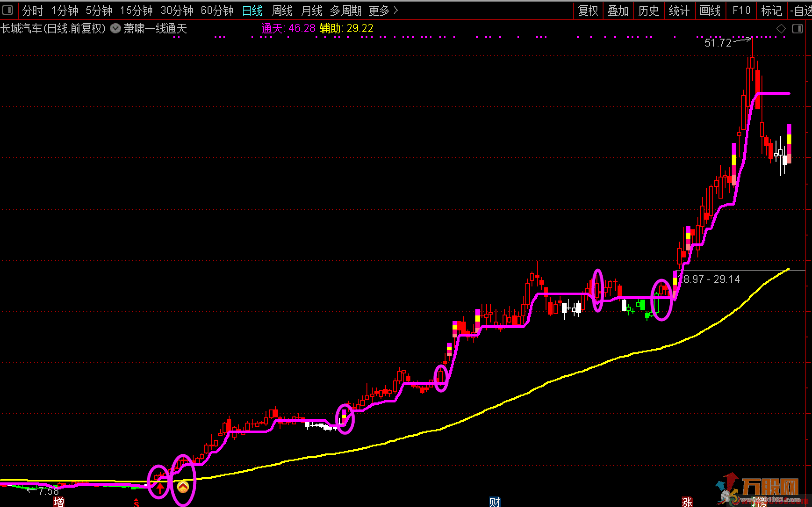Remove stock via -自选 button
The width and height of the screenshot is (812, 507).
801,11
